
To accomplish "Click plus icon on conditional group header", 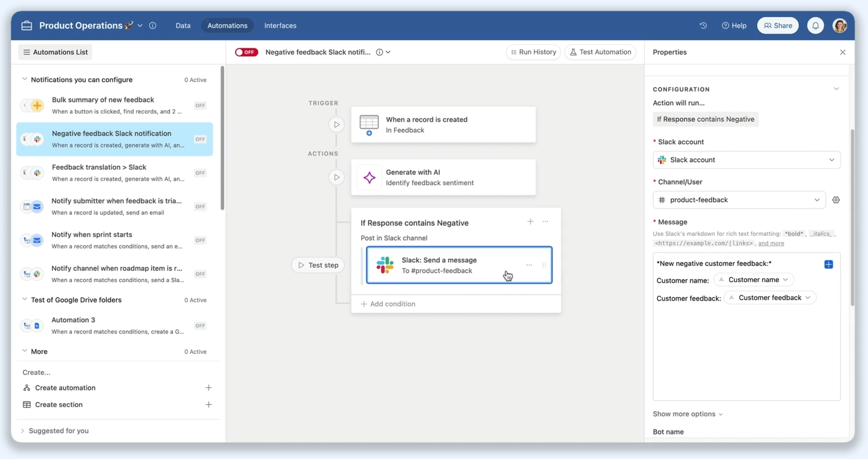I will (x=530, y=221).
